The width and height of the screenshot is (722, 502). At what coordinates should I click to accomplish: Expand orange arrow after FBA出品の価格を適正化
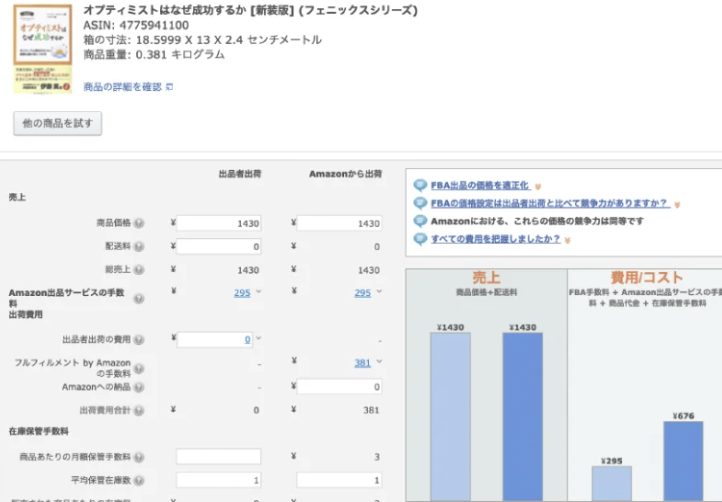(538, 187)
